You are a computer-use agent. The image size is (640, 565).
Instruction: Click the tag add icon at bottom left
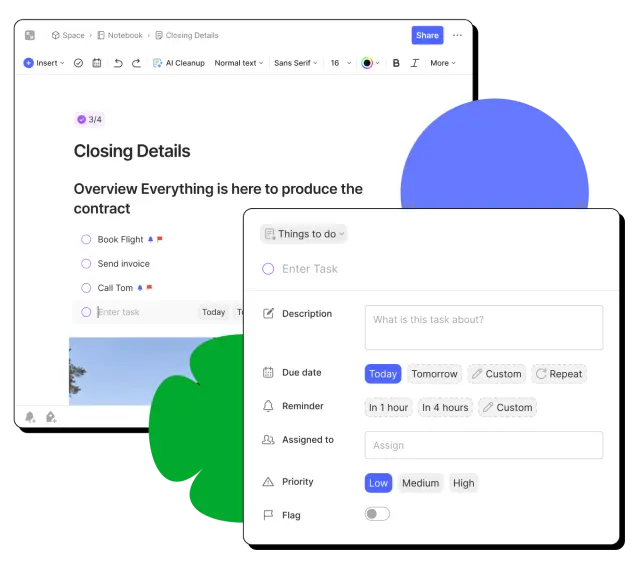[51, 417]
